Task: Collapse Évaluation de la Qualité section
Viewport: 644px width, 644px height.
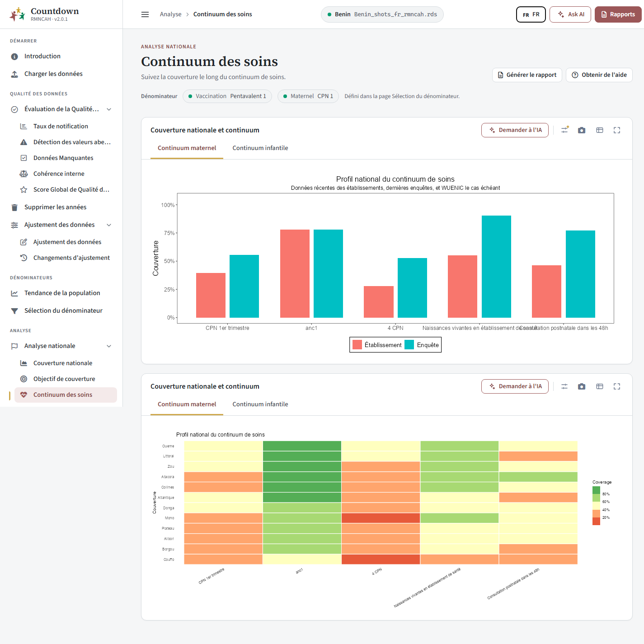Action: click(x=109, y=109)
